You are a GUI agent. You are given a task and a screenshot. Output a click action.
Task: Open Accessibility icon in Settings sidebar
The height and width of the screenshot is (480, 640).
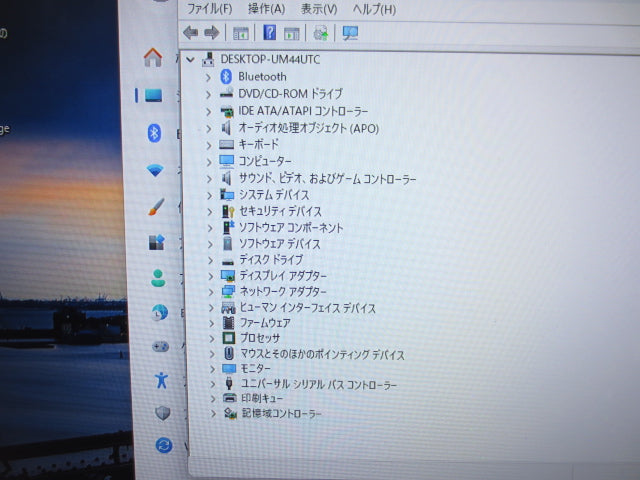tap(161, 380)
